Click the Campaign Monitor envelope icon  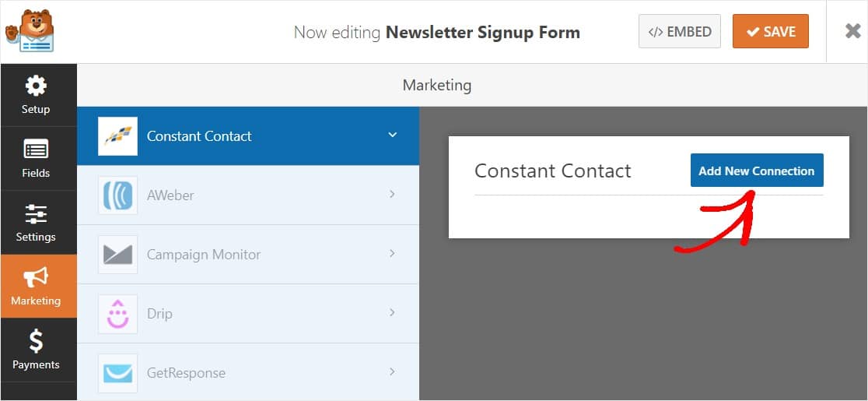117,255
